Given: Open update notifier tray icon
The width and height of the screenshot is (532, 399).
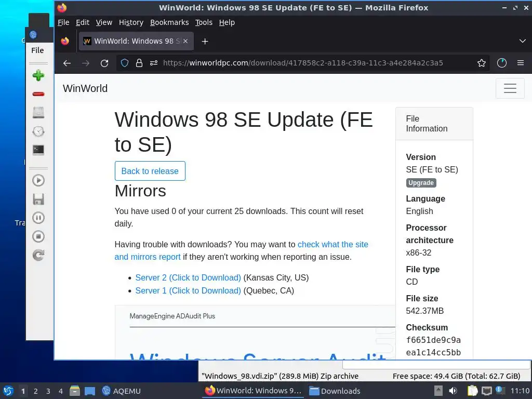Looking at the screenshot, I should coord(500,390).
